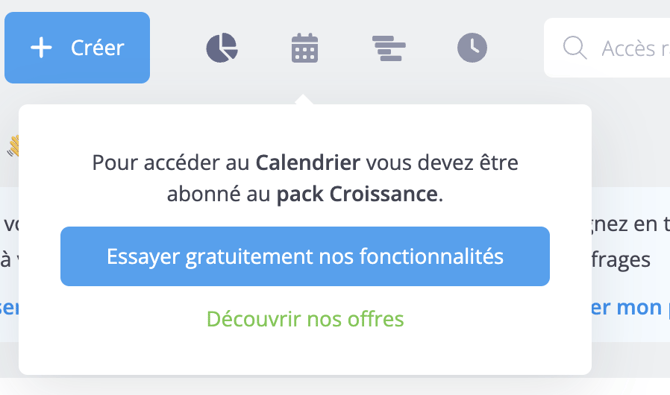670x395 pixels.
Task: Click the magnifying glass search icon
Action: click(x=574, y=47)
